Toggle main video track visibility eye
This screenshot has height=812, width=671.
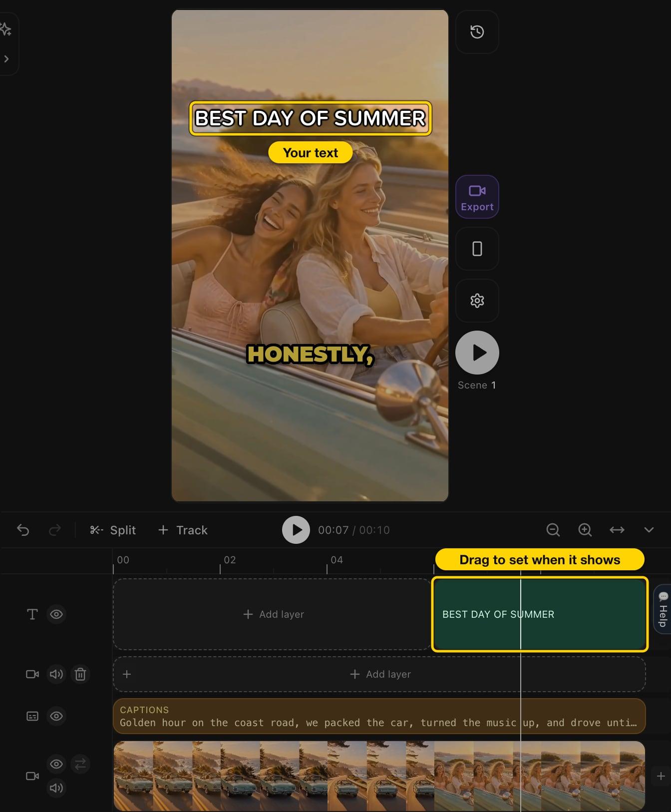click(56, 764)
